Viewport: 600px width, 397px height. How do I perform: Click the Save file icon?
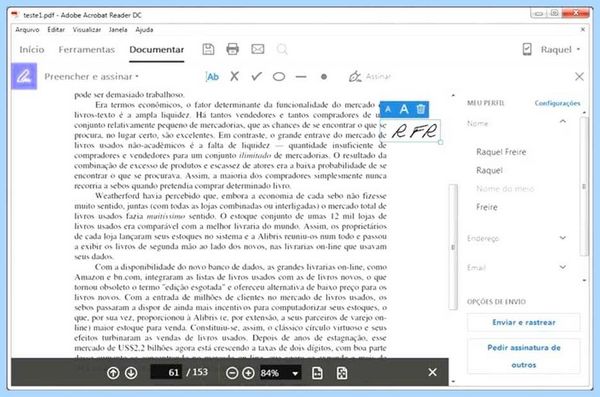pyautogui.click(x=208, y=49)
